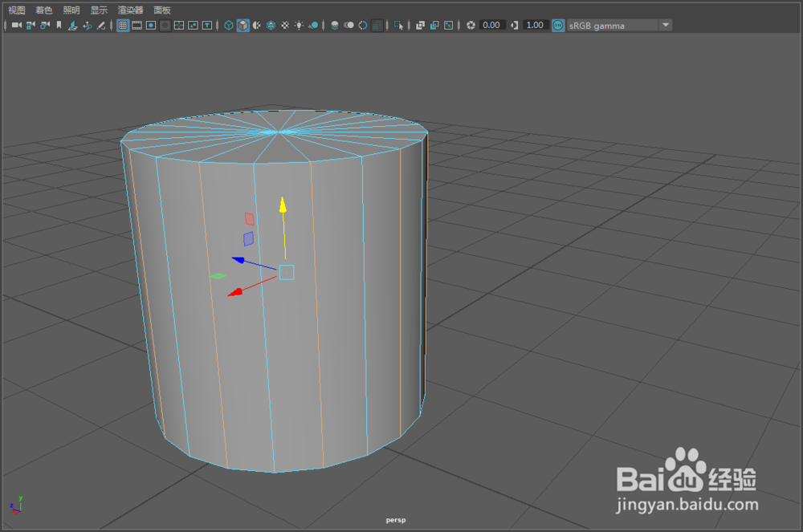The height and width of the screenshot is (532, 803).
Task: Toggle the Film Gate icon
Action: [x=137, y=25]
